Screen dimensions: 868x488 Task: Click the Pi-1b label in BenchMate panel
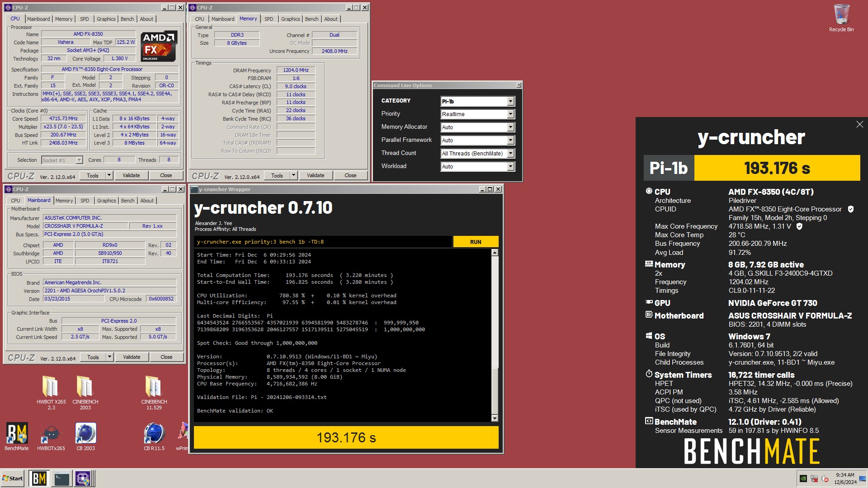click(x=669, y=168)
